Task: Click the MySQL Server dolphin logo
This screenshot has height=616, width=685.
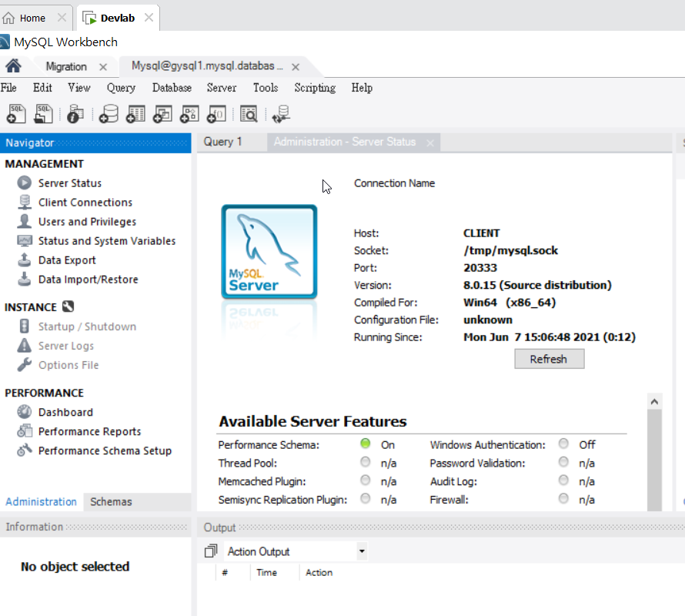Action: click(x=269, y=252)
